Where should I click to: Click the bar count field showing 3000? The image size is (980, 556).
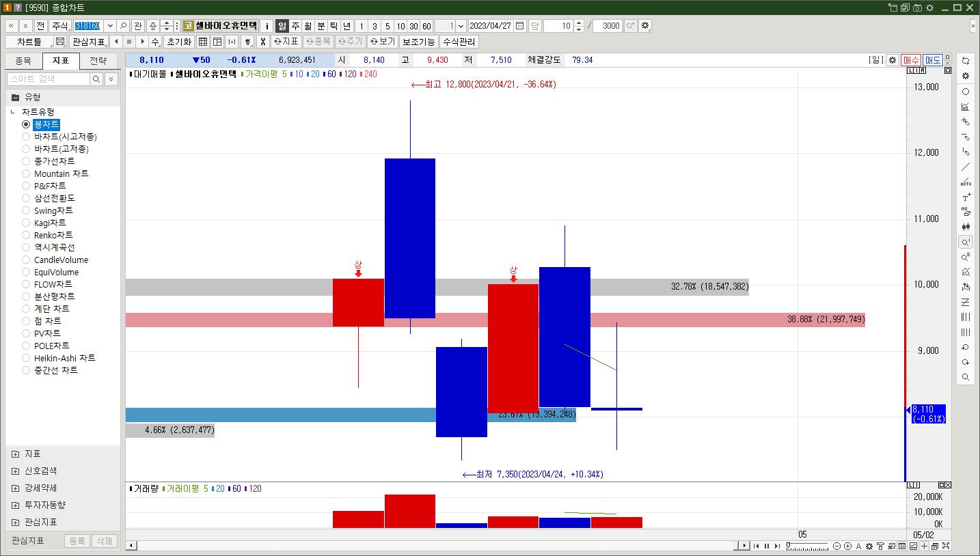pyautogui.click(x=608, y=26)
